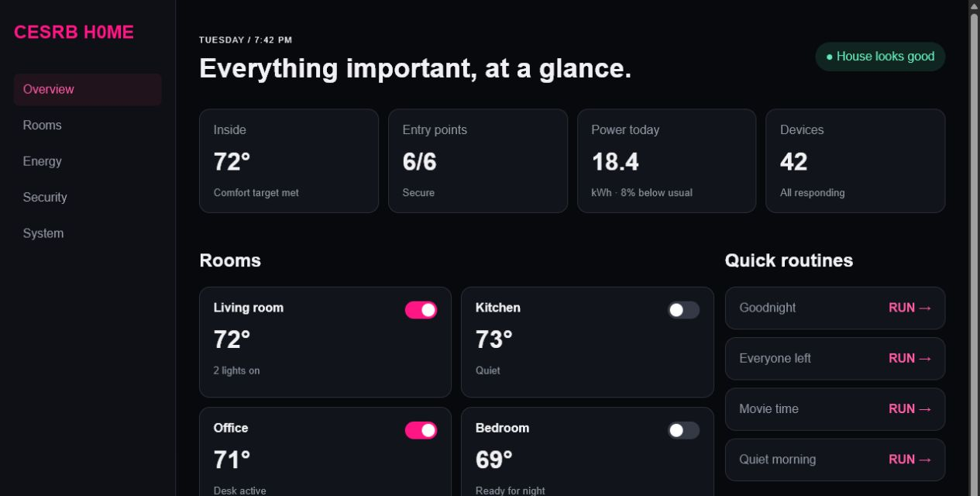Open the Entry points card
Screen dimensions: 980x496
pyautogui.click(x=478, y=160)
